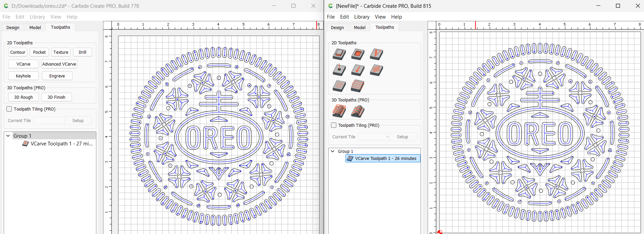Click the OREO lettering on oreo.c2d canvas
The image size is (644, 234).
(x=219, y=138)
